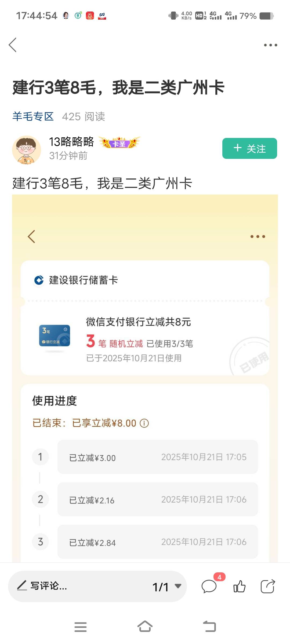Tap the username 13略略略

(x=71, y=142)
